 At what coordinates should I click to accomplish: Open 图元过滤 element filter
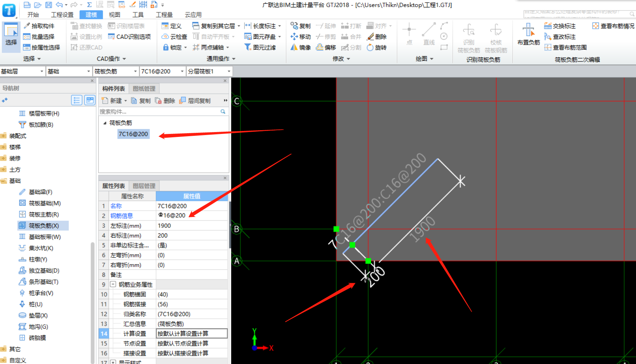pos(260,48)
